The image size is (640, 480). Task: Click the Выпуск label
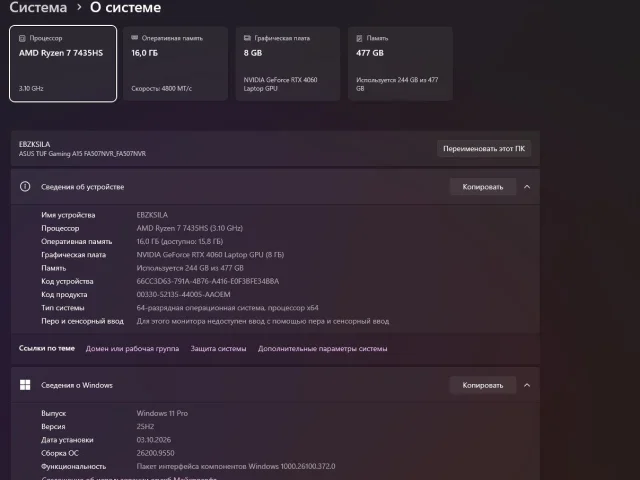coord(53,413)
